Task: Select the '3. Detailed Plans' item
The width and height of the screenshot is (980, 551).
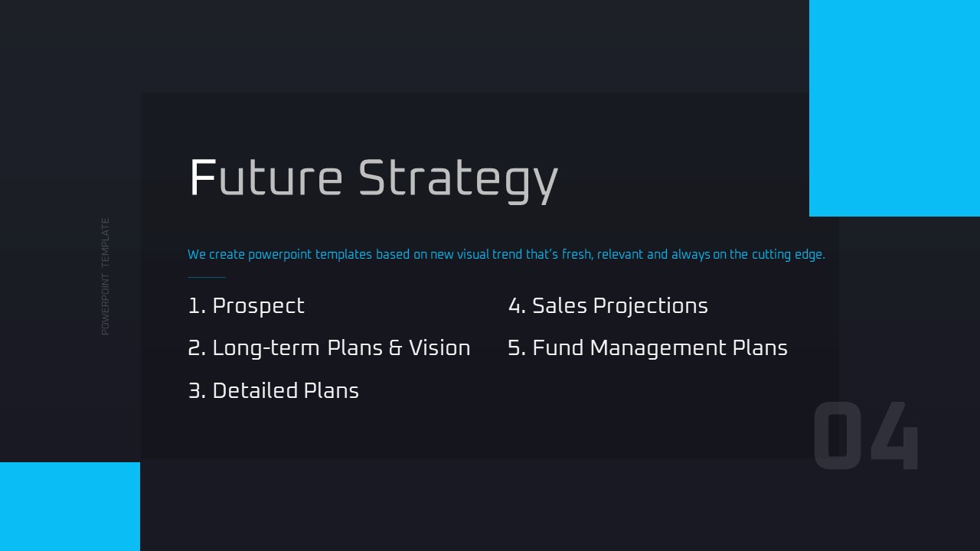Action: click(x=273, y=390)
